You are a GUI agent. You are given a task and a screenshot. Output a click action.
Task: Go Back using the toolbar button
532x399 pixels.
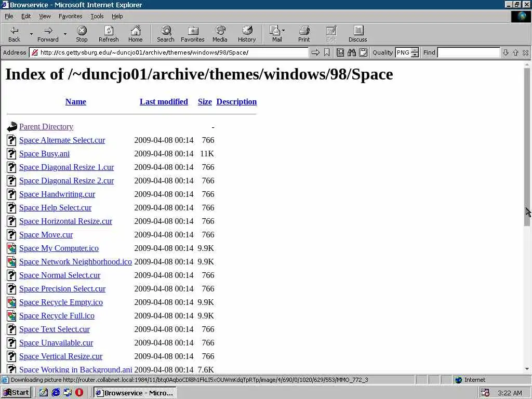14,34
